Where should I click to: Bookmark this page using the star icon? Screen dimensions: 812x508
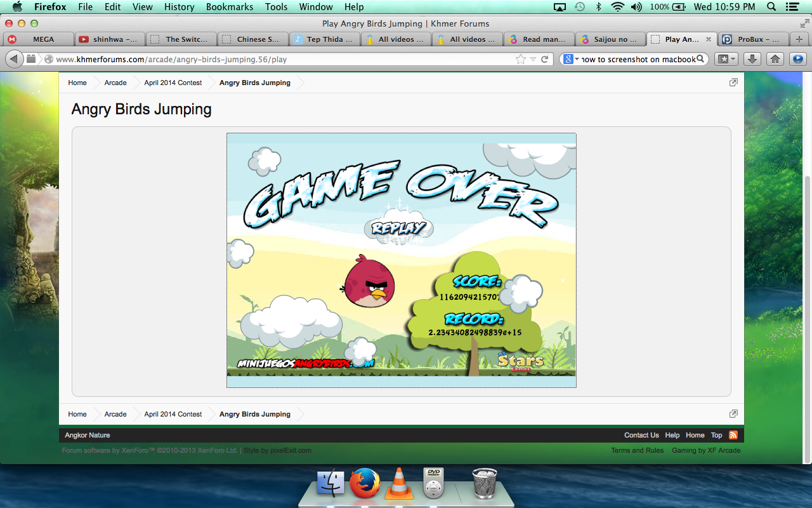coord(521,59)
